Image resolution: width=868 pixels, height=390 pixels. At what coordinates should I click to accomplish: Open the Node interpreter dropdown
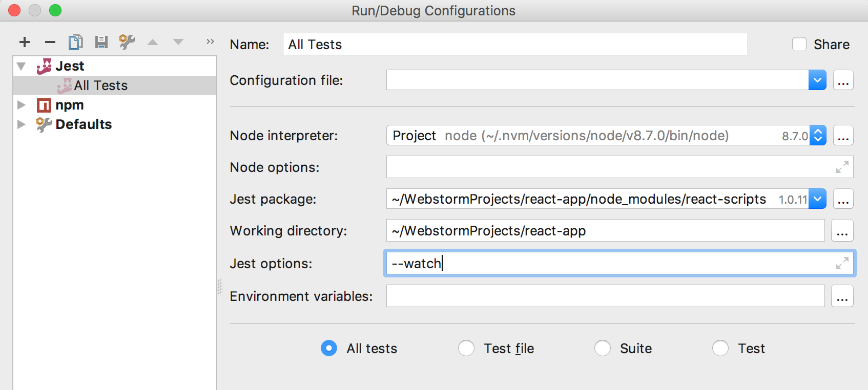[x=818, y=136]
